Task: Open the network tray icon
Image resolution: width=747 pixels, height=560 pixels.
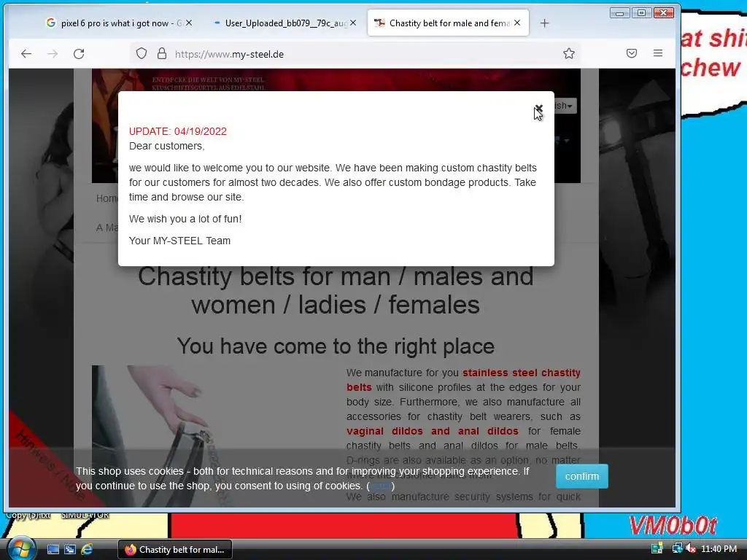Action: (x=677, y=548)
